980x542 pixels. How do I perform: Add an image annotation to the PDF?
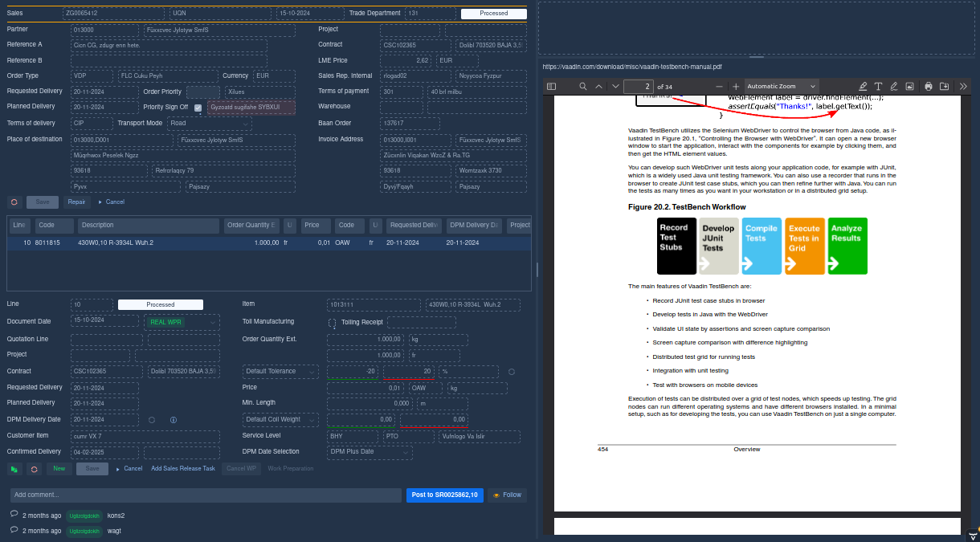910,86
